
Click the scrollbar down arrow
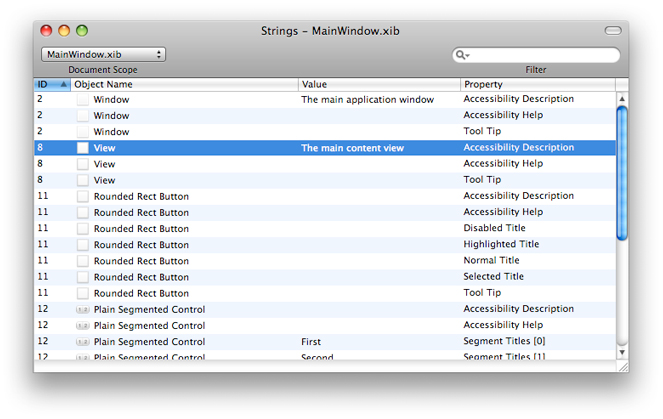click(622, 352)
